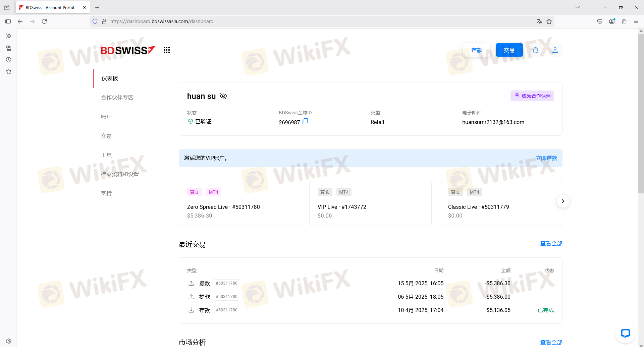644x362 pixels.
Task: Open the list all tabs dropdown
Action: click(x=578, y=7)
